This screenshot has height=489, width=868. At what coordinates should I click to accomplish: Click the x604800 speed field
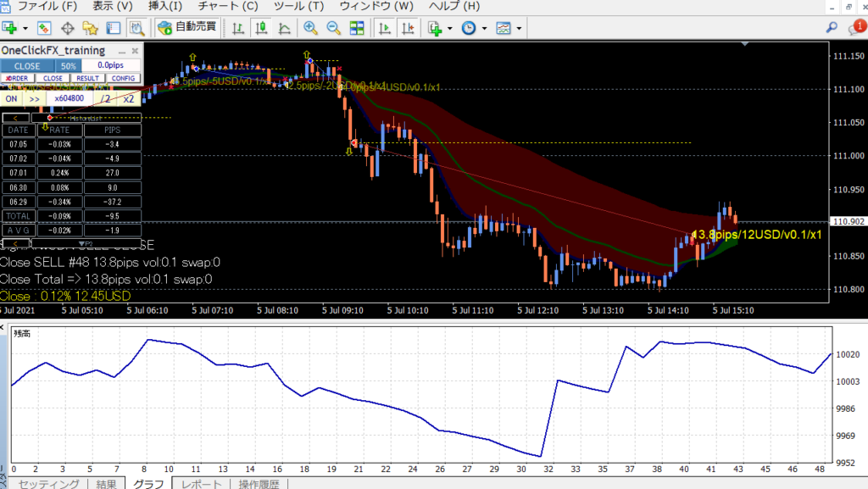pos(70,98)
